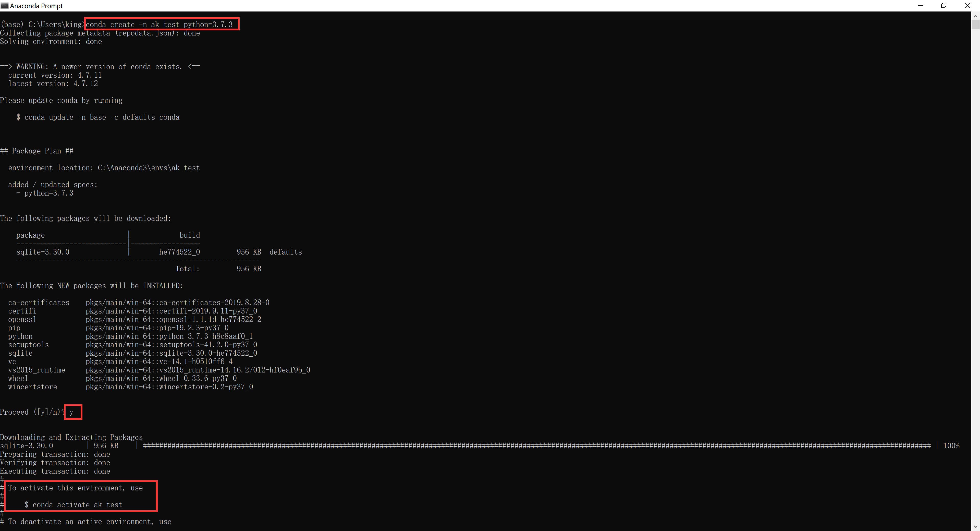Viewport: 980px width, 531px height.
Task: Click the 'certifi' package row
Action: coord(133,311)
